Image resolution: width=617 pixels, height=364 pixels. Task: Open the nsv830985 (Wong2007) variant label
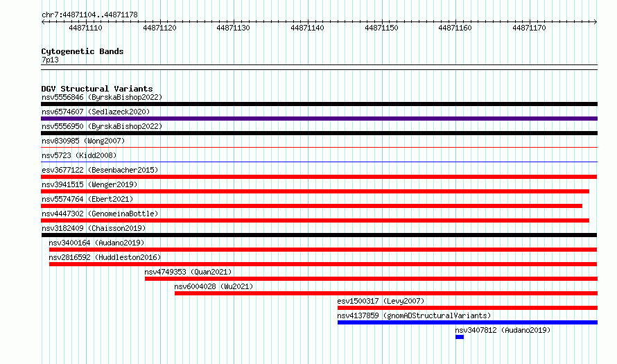pos(83,141)
